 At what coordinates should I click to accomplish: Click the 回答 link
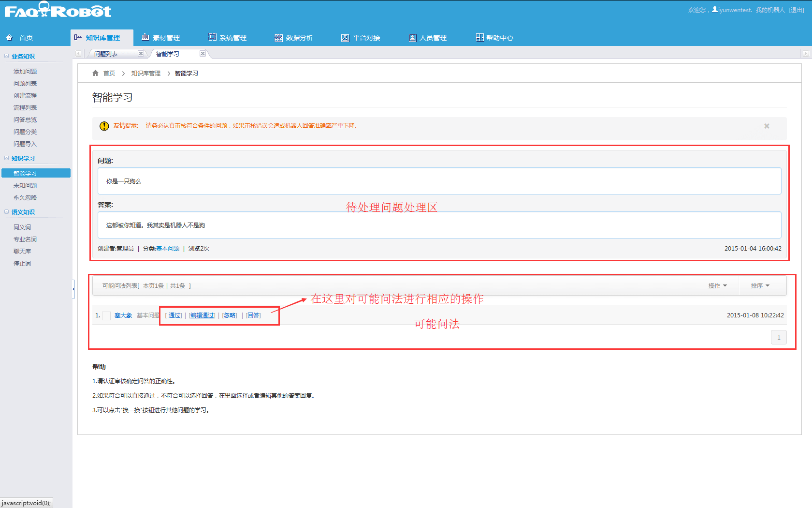coord(253,315)
